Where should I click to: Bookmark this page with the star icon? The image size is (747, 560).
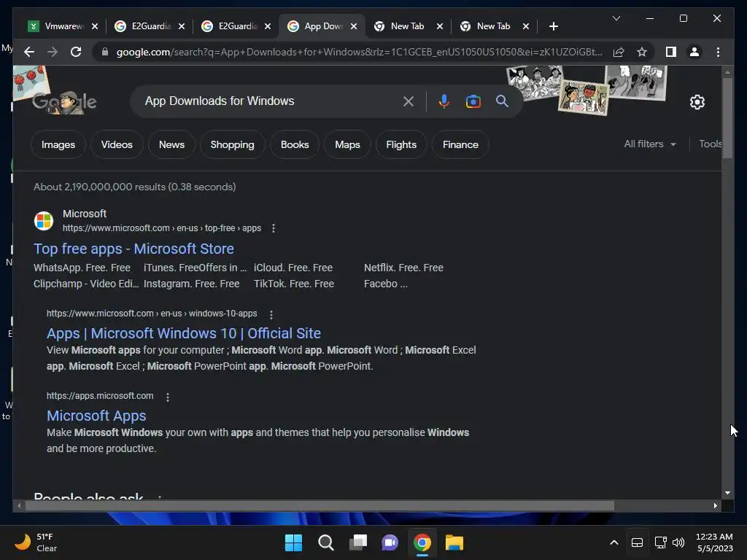tap(642, 52)
